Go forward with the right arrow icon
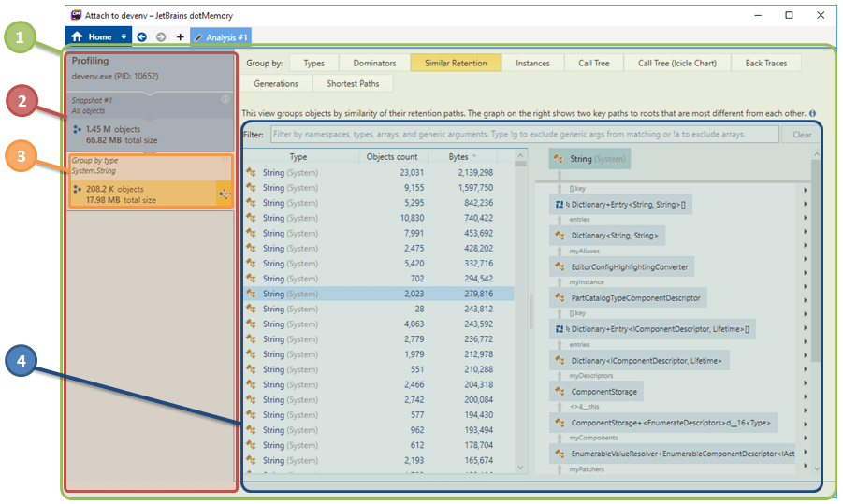This screenshot has width=843, height=504. tap(160, 37)
